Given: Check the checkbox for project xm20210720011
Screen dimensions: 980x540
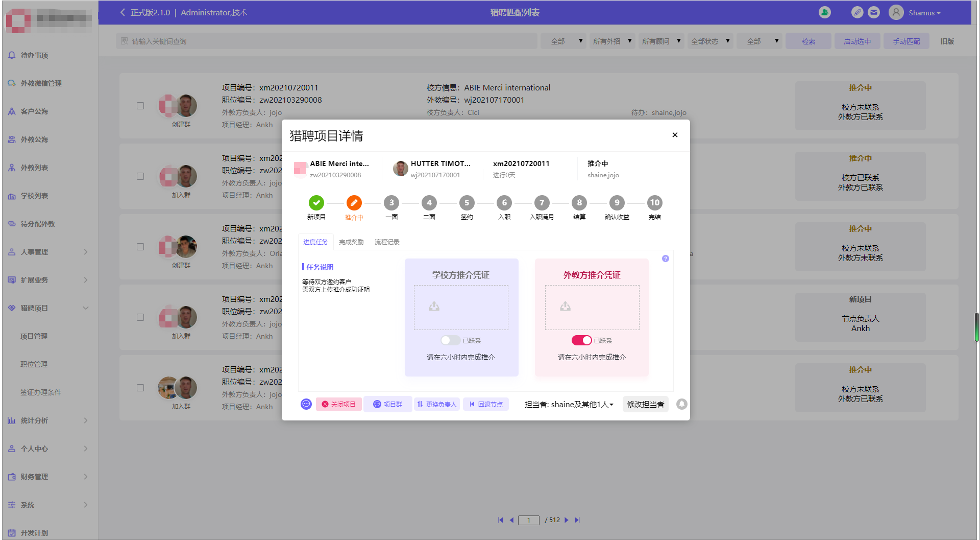Looking at the screenshot, I should 140,106.
